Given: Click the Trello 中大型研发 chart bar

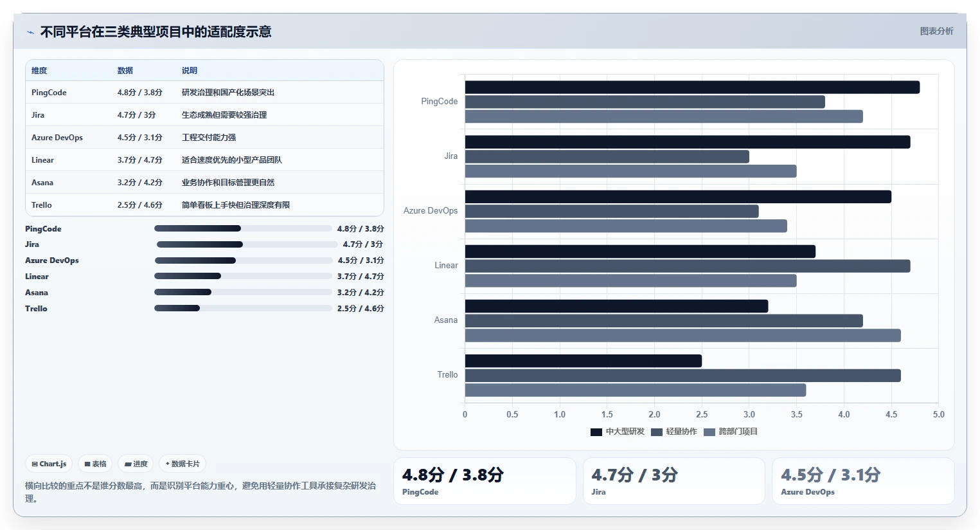Looking at the screenshot, I should click(584, 361).
